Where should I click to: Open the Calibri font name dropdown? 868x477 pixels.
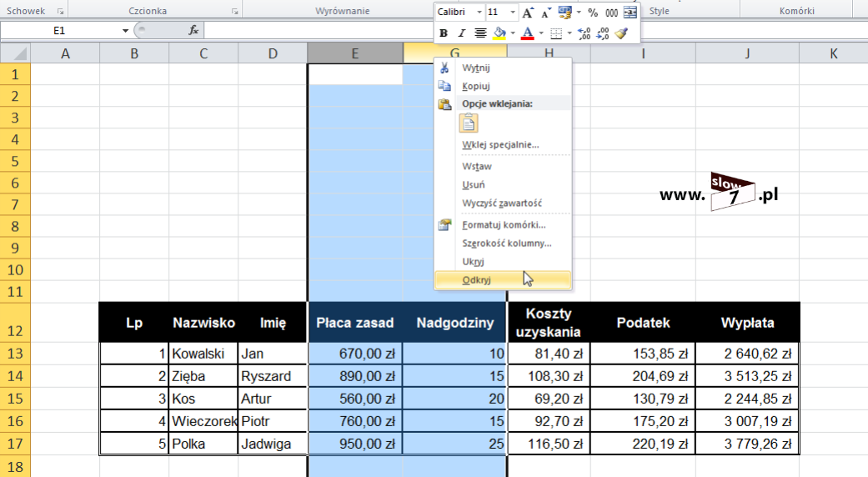point(479,13)
